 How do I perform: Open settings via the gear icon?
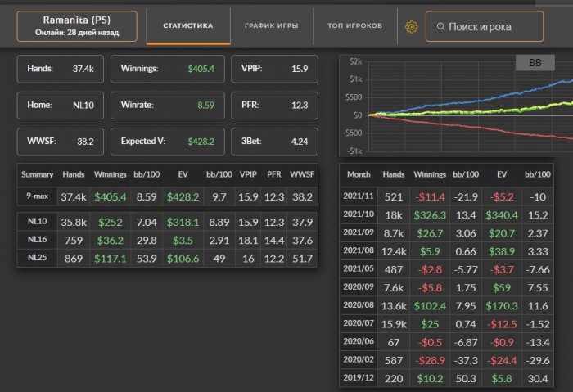[x=411, y=27]
